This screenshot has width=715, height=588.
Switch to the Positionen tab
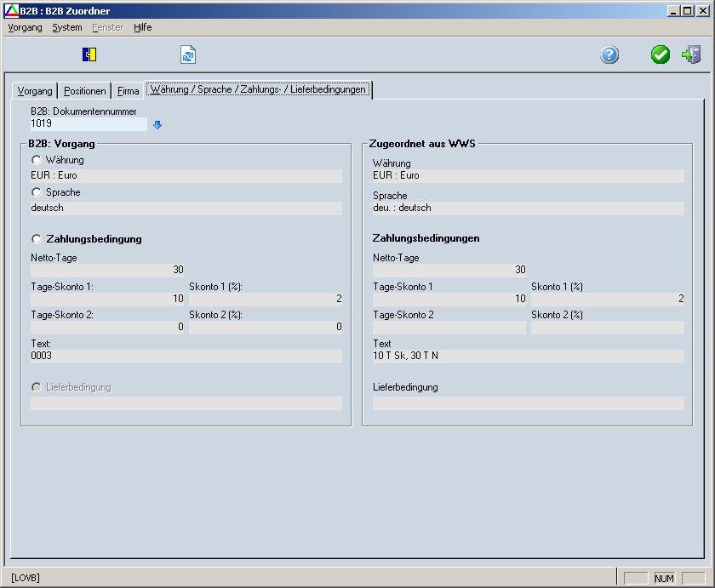click(85, 91)
